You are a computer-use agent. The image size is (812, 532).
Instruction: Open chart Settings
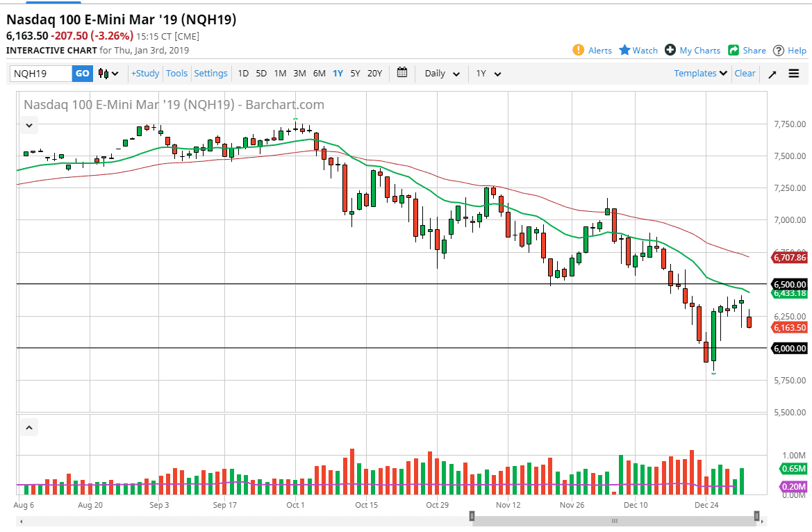pos(210,73)
